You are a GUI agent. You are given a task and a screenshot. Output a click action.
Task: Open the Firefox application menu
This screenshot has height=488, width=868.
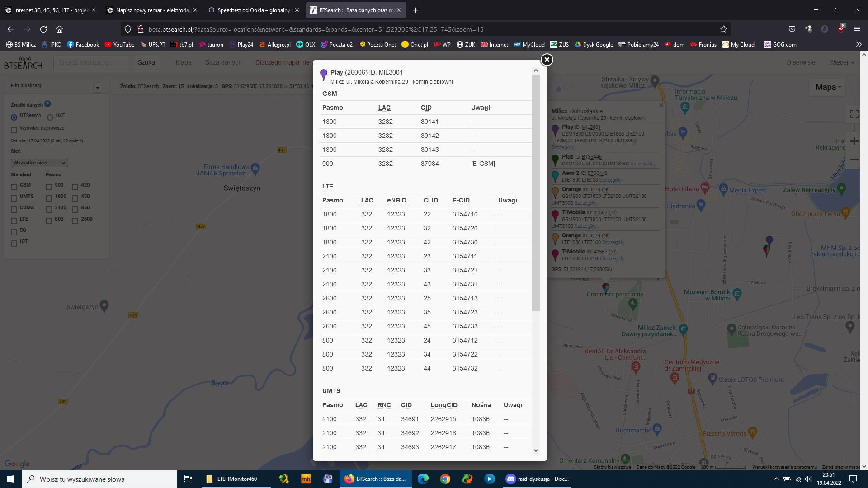click(857, 29)
